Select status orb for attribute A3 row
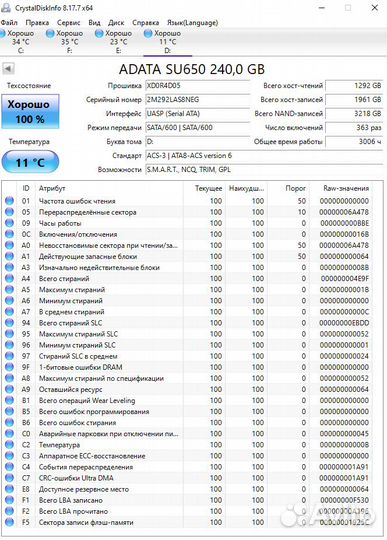Viewport: 387px width, 540px height. point(9,267)
